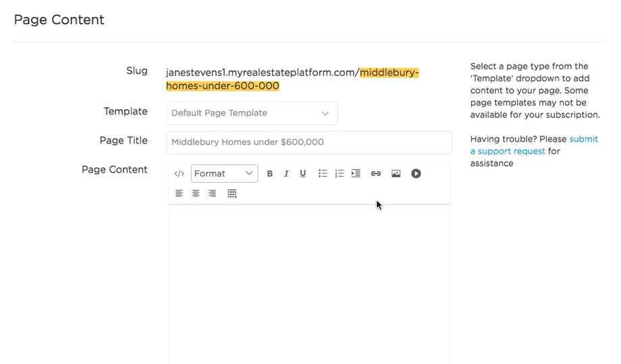The image size is (621, 364).
Task: Click inside the page content editor area
Action: click(x=309, y=285)
